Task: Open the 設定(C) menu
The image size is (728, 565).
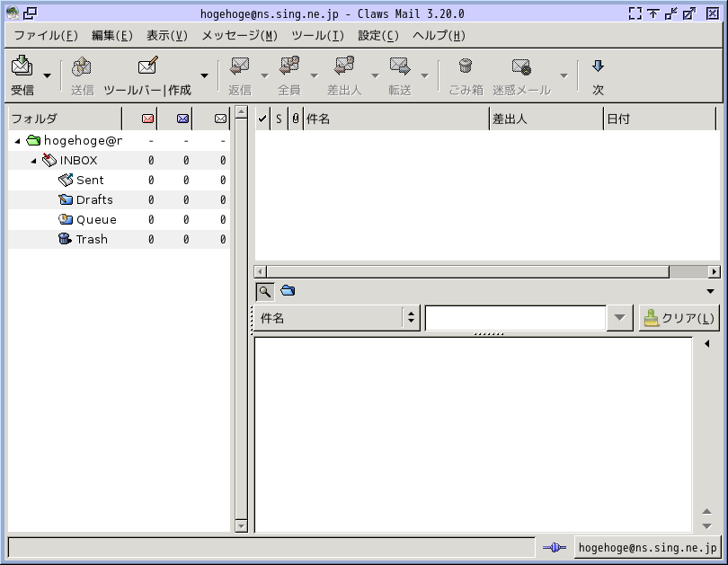Action: click(x=377, y=36)
